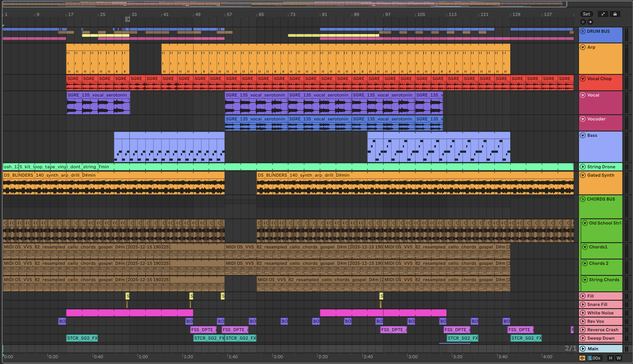Viewport: 633px width, 364px height.
Task: Click the CHORDS BUS group fold icon
Action: coord(583,199)
